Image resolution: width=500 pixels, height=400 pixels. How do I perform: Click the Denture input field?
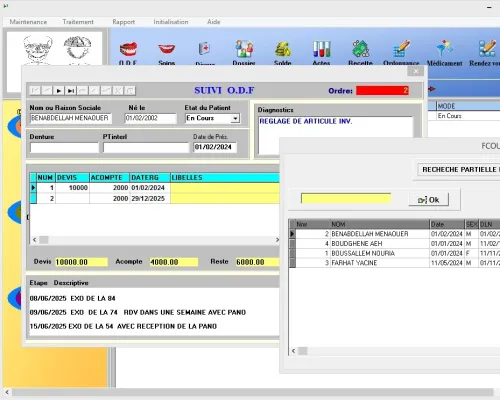64,147
